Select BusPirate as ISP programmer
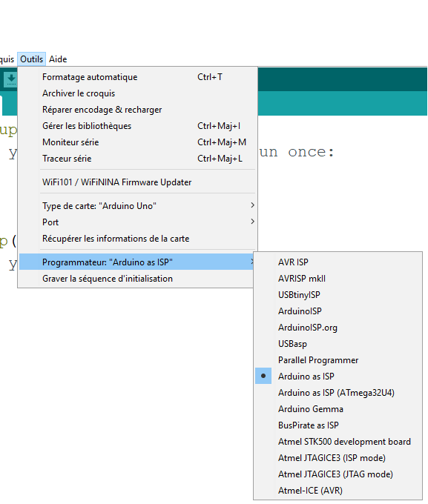Image resolution: width=428 pixels, height=504 pixels. 338,425
